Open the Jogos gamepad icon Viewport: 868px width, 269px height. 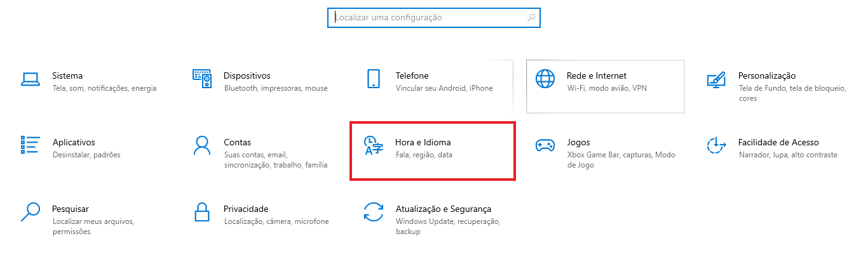point(545,145)
